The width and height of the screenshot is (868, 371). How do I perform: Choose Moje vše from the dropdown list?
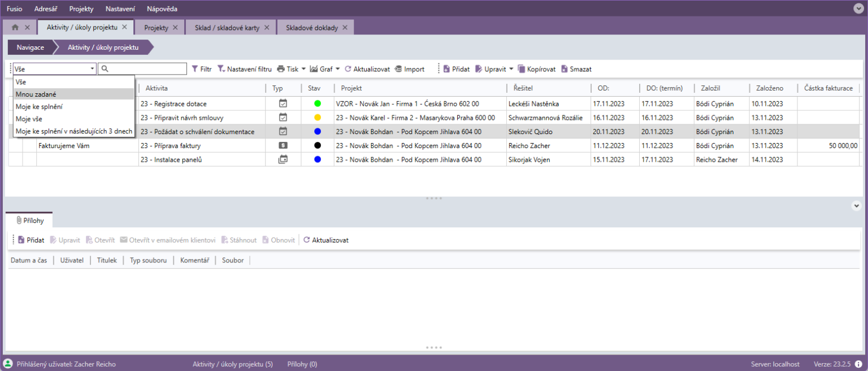click(x=74, y=119)
